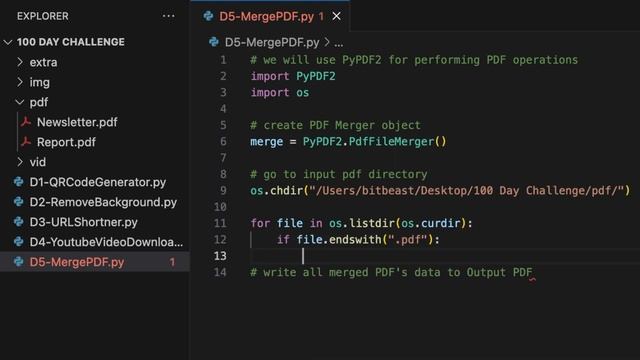
Task: Click the EXPLORER panel title
Action: coord(42,16)
